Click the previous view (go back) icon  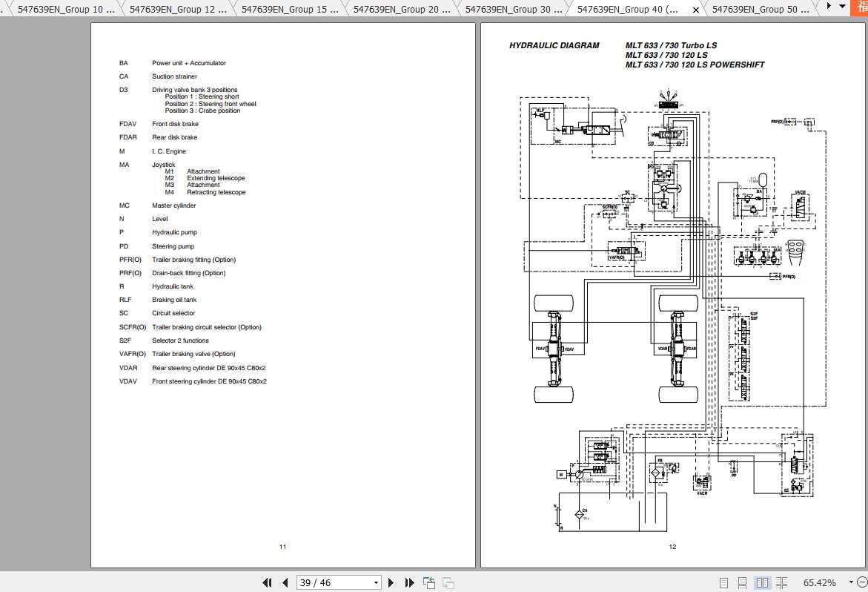click(429, 582)
